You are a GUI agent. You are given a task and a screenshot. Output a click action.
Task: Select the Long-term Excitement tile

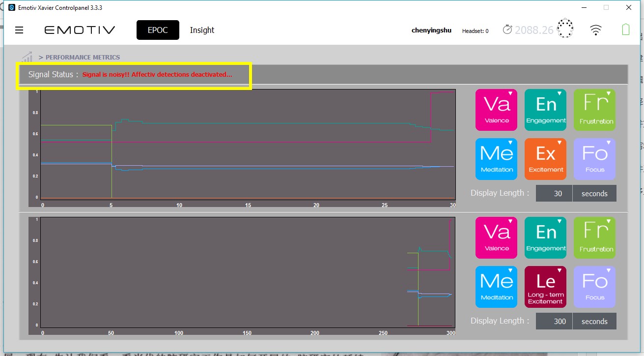tap(545, 287)
